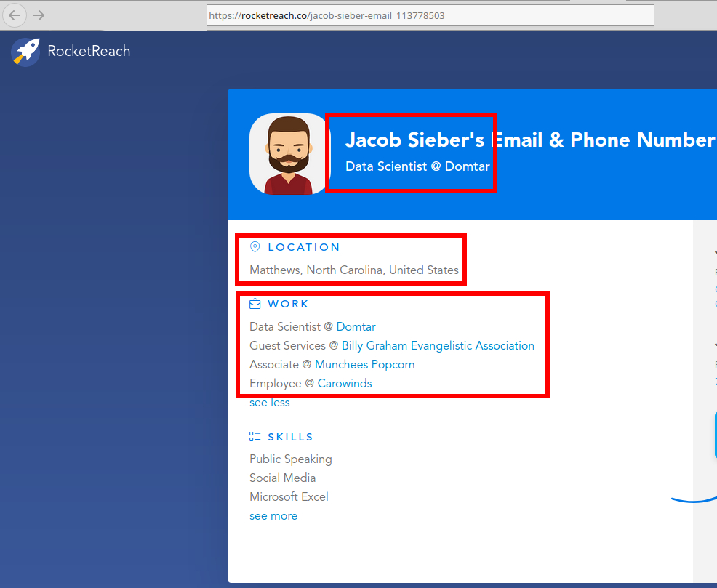
Task: Click the 'Data Scientist @ Domtar' subtitle
Action: click(x=417, y=166)
